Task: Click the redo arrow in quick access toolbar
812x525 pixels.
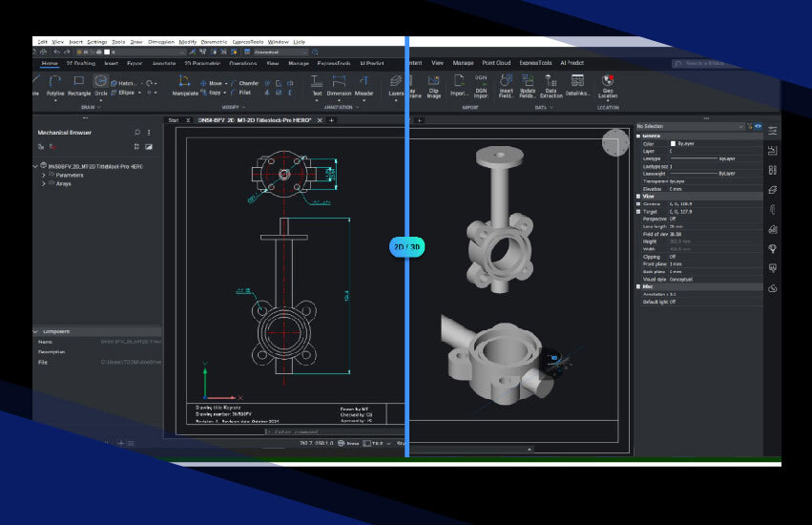Action: 67,52
